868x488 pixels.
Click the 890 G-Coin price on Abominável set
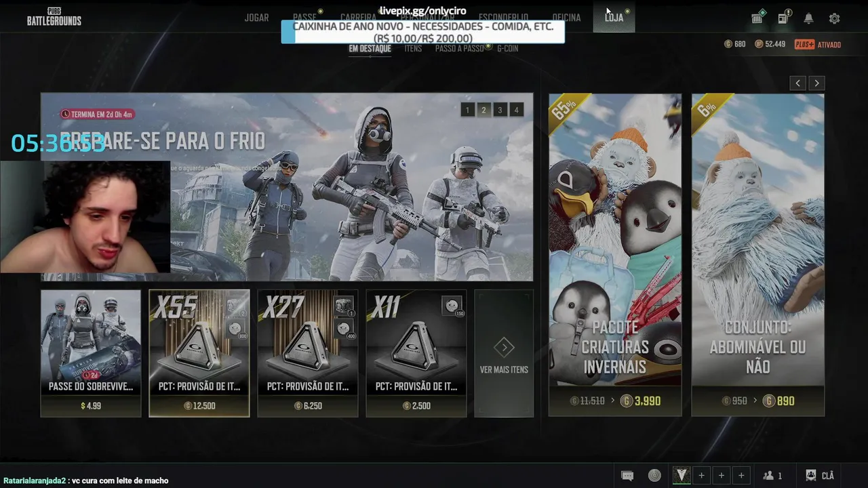click(x=778, y=401)
